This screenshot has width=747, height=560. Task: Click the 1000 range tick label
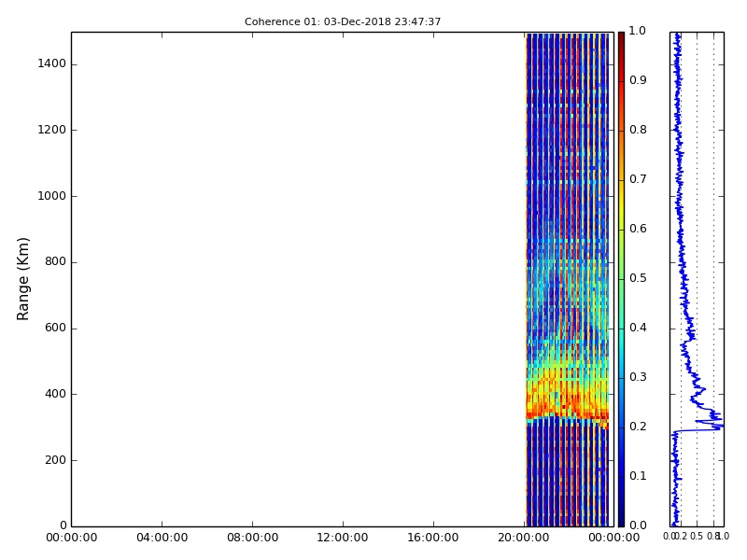coord(52,196)
